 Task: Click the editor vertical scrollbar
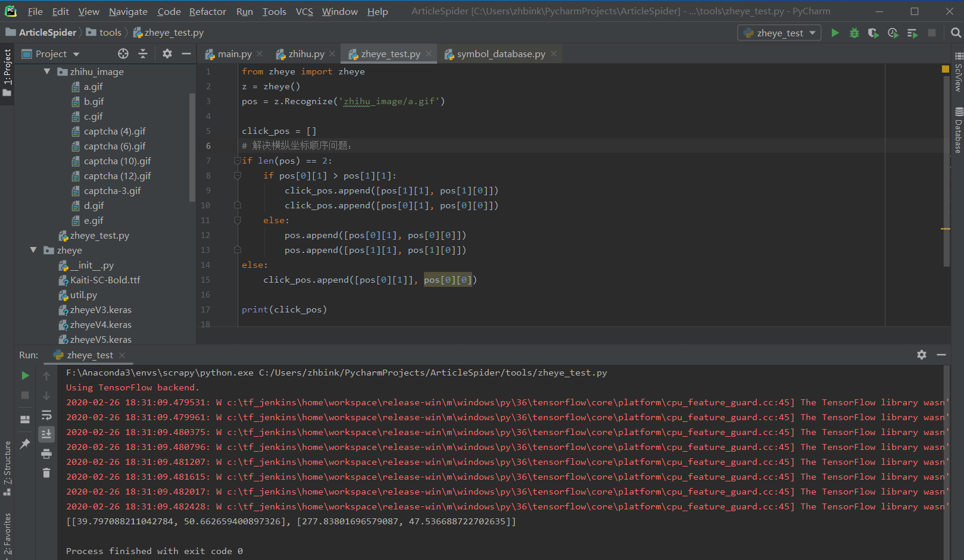(947, 173)
